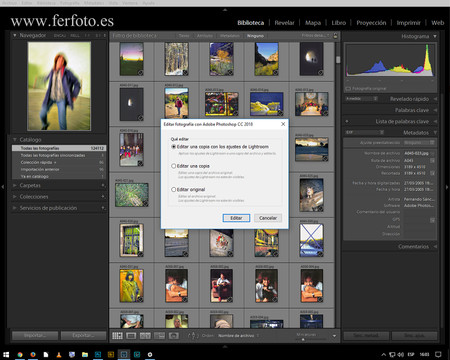Open People view in toolbar
The width and height of the screenshot is (450, 360).
(174, 336)
